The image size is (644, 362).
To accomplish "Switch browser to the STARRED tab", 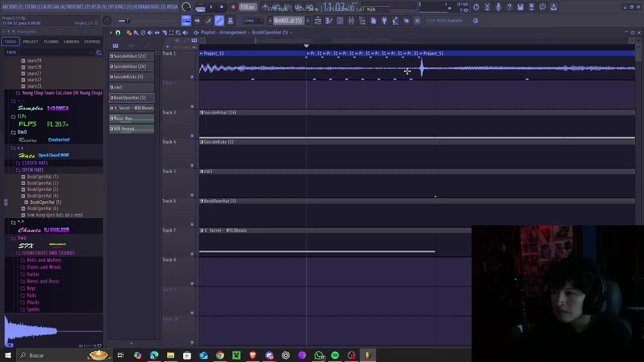I will tap(92, 42).
